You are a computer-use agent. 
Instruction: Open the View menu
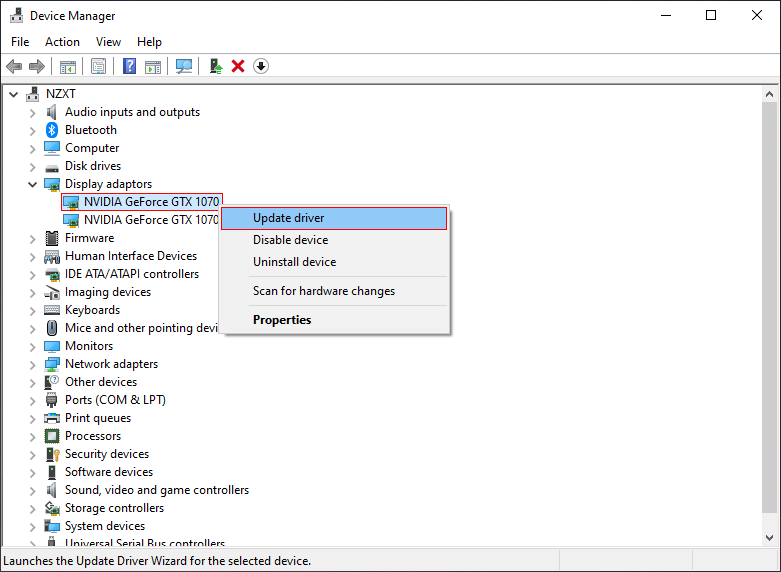pos(108,42)
